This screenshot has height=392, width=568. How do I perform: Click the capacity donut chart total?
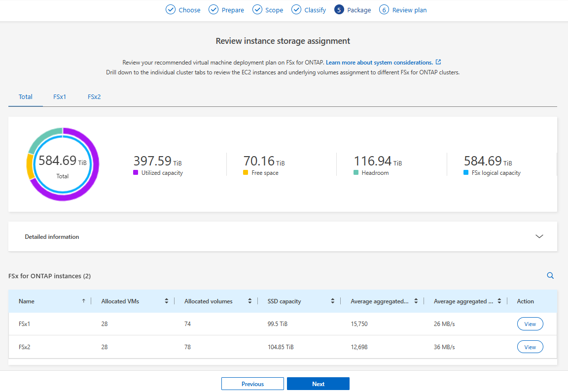coord(63,163)
